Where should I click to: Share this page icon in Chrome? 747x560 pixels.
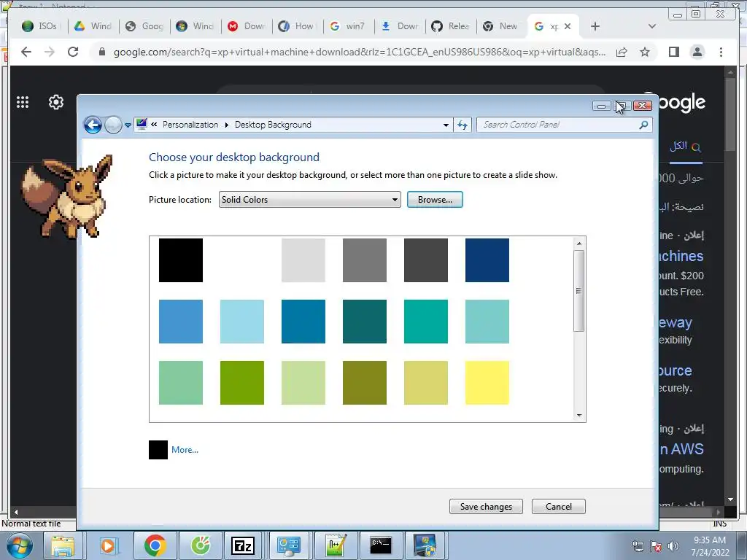point(622,52)
